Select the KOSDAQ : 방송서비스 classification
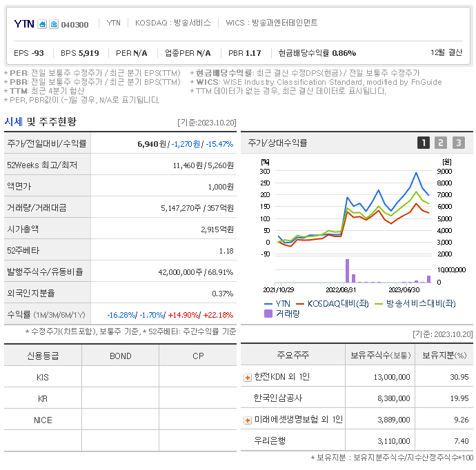The width and height of the screenshot is (476, 470). tap(172, 23)
